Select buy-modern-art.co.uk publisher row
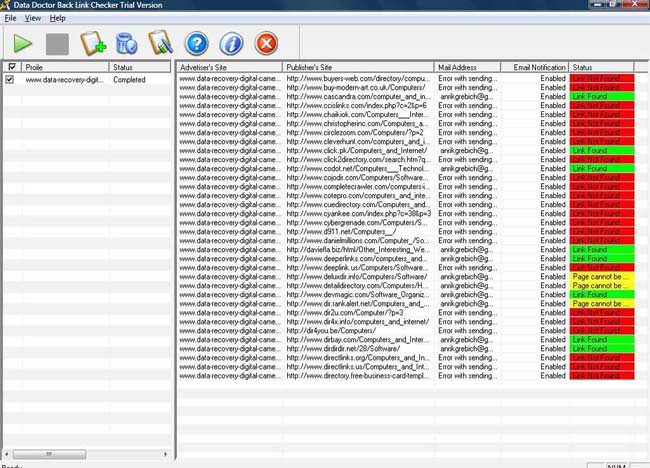650x468 pixels. (356, 87)
